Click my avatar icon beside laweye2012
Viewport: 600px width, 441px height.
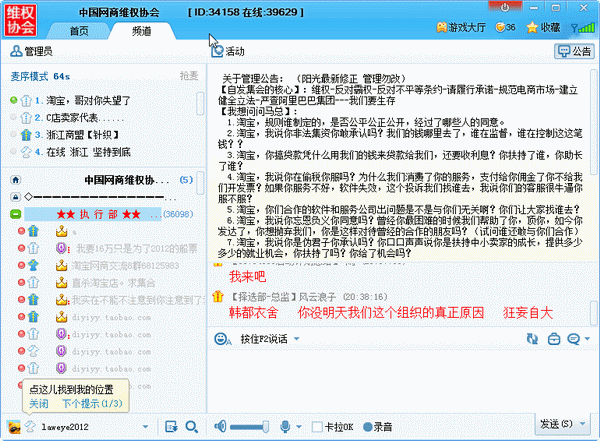tap(14, 426)
